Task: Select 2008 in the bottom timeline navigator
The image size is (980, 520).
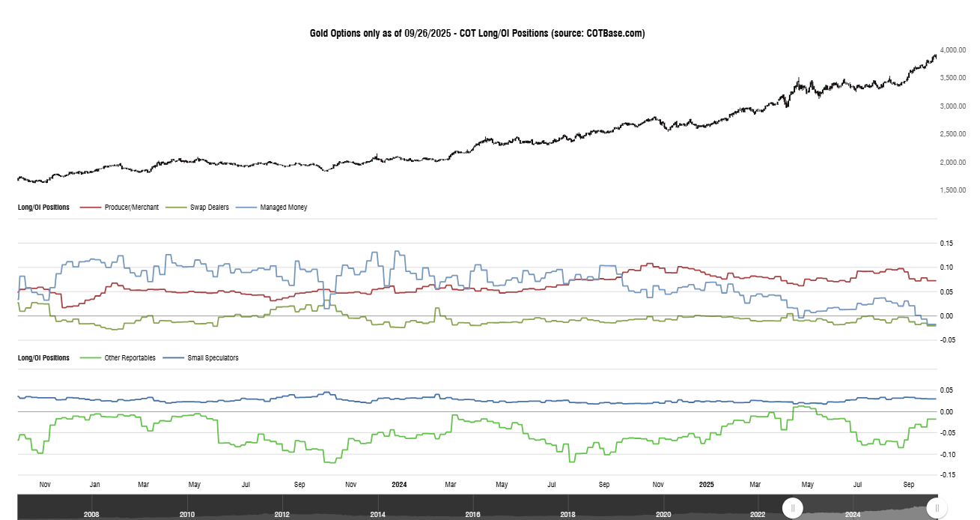Action: pos(91,515)
